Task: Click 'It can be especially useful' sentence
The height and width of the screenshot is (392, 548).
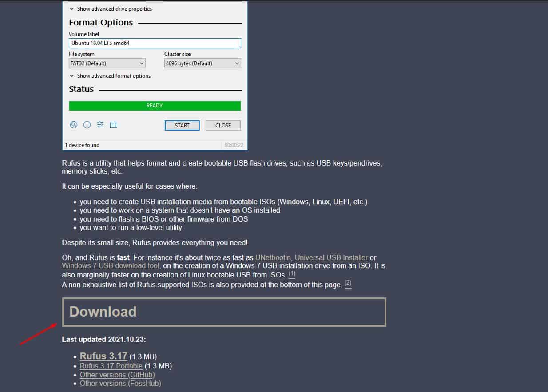Action: tap(130, 186)
